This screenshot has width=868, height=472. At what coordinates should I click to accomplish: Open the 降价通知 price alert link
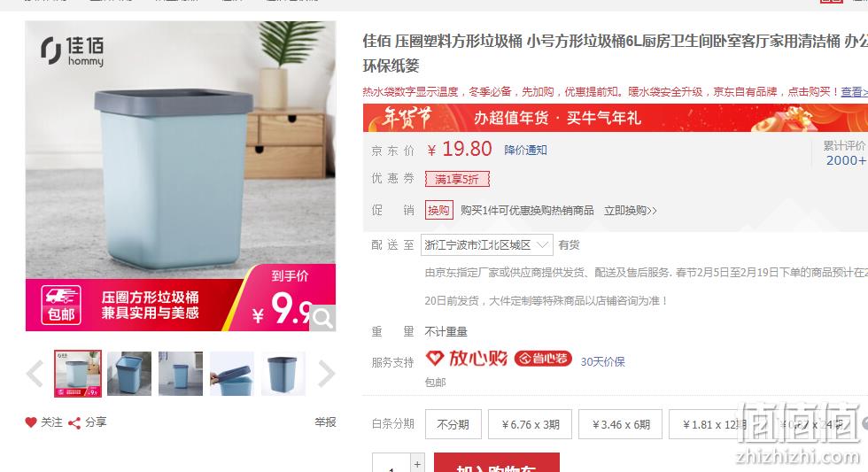pyautogui.click(x=525, y=150)
